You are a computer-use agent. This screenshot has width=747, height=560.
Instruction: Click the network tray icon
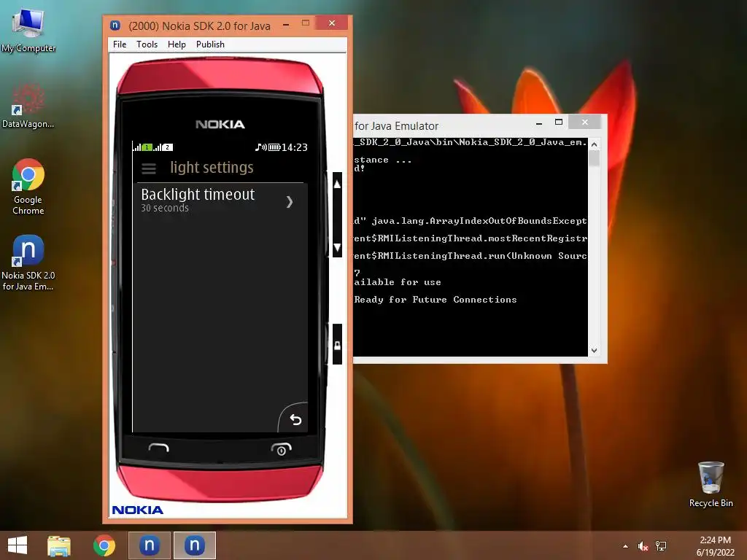661,546
